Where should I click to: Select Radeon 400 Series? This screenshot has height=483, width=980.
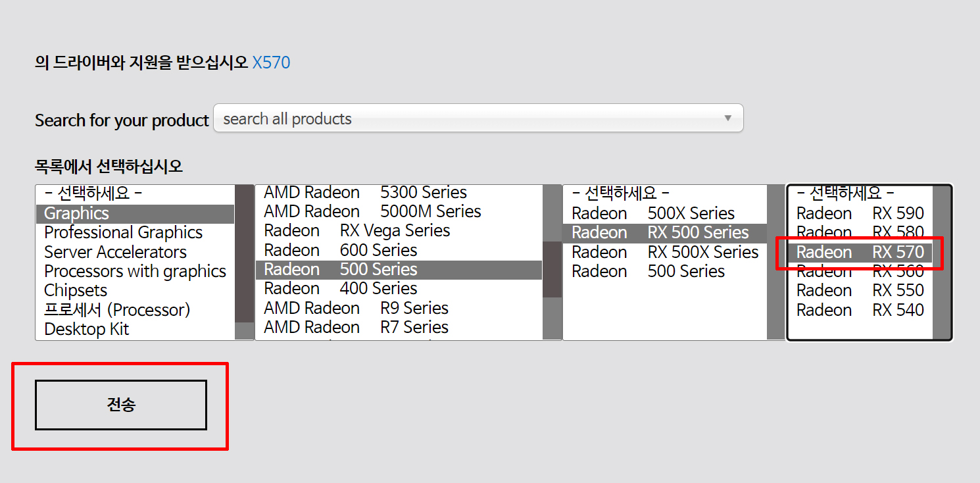399,288
